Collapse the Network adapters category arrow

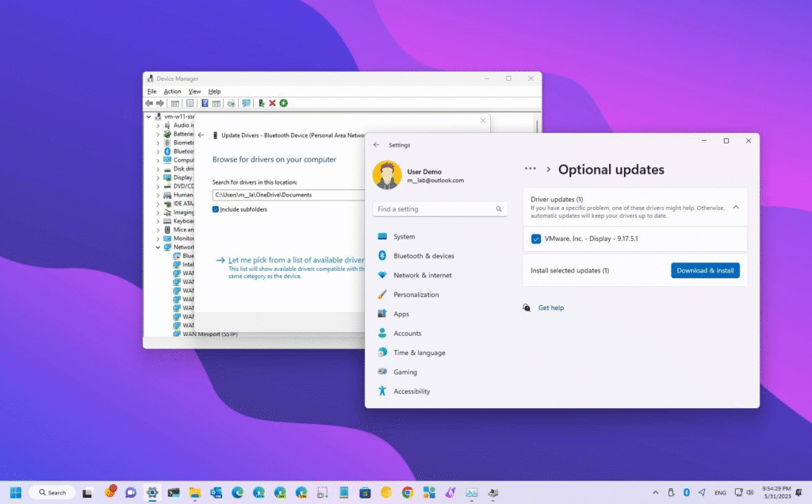[x=158, y=247]
